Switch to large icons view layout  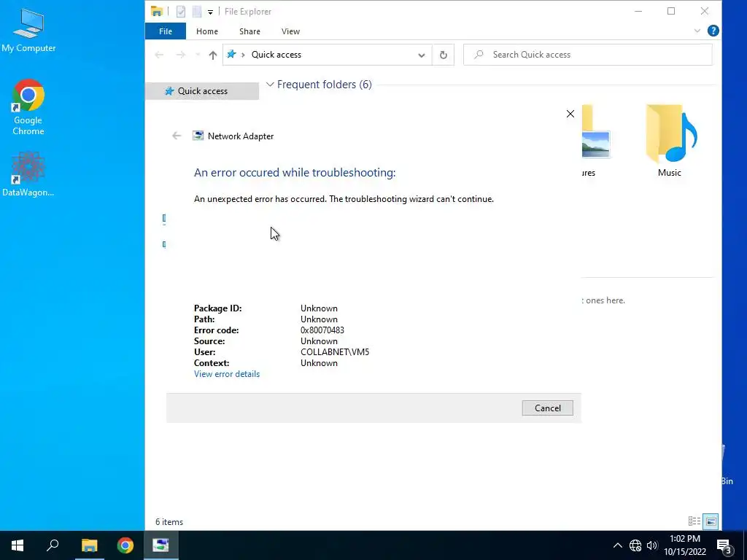[x=711, y=521]
